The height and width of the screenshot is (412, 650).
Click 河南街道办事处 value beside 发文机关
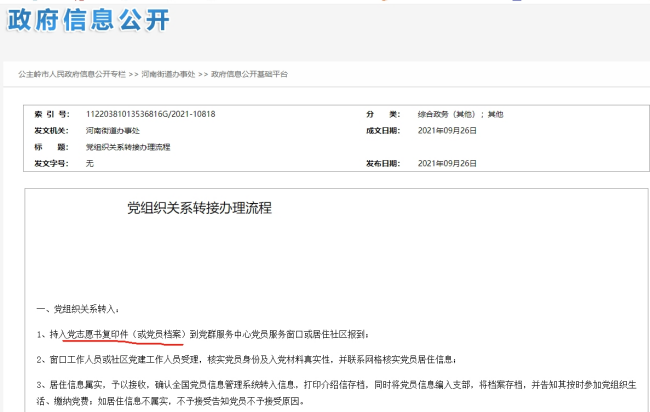pyautogui.click(x=112, y=130)
